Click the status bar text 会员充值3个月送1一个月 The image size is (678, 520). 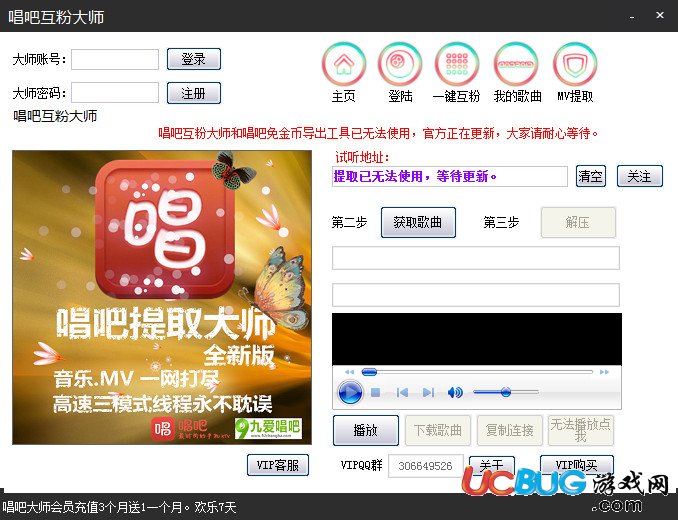click(x=119, y=507)
